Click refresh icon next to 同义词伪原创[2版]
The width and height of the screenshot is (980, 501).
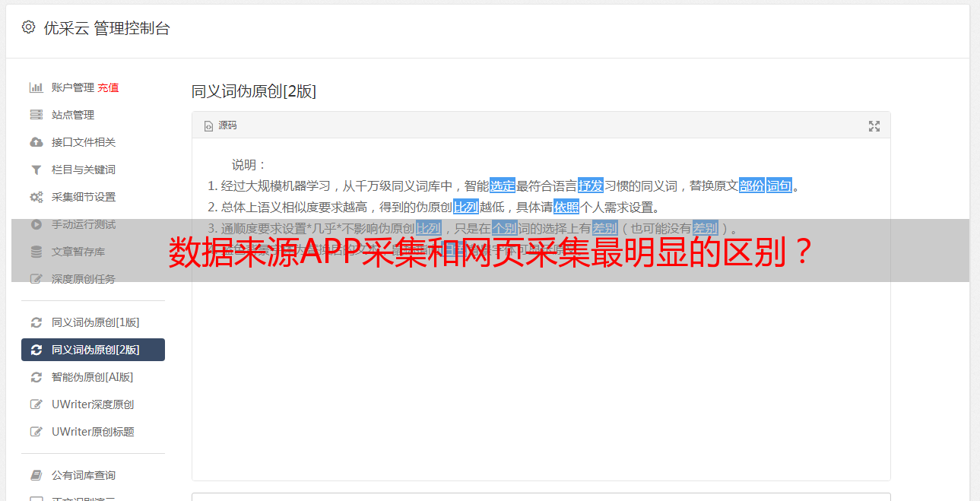click(36, 350)
